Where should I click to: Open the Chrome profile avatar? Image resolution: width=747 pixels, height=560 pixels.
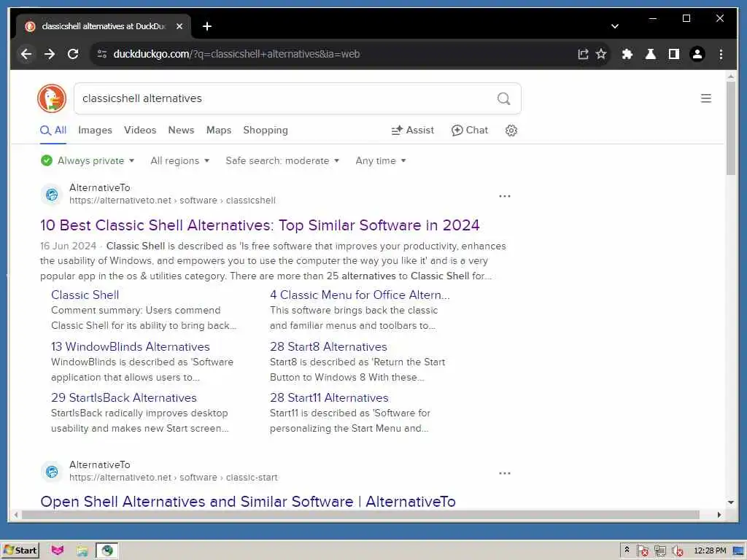point(697,54)
